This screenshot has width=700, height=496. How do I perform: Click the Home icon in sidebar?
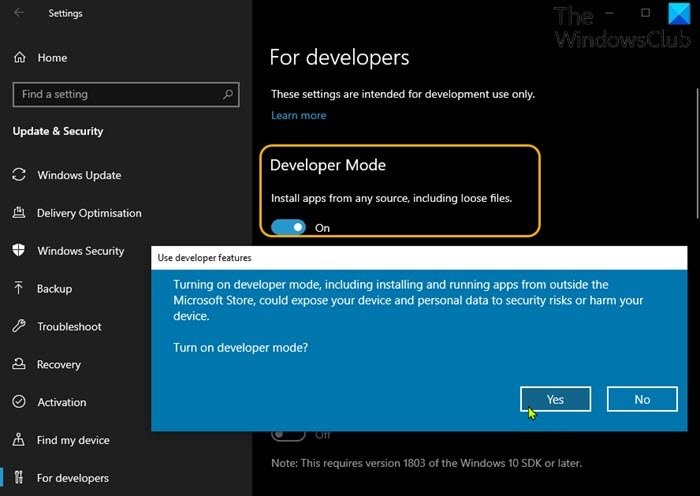click(19, 58)
